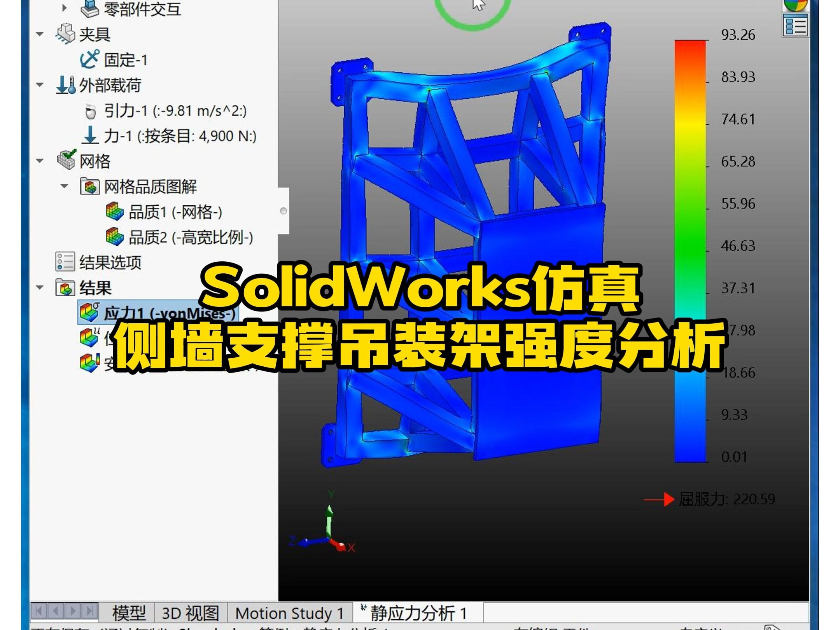Select the 固定-1 fixture item

pos(126,60)
